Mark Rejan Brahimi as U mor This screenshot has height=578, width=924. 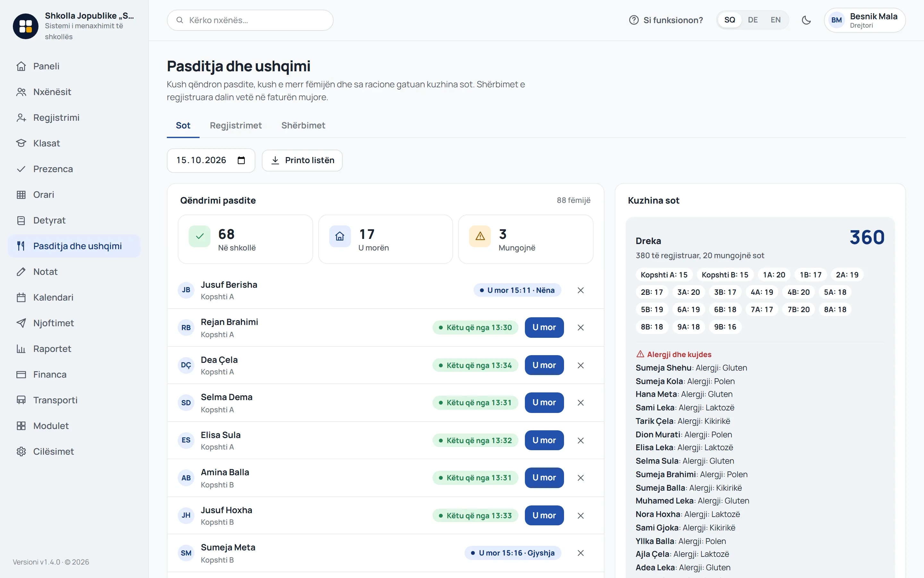tap(544, 327)
